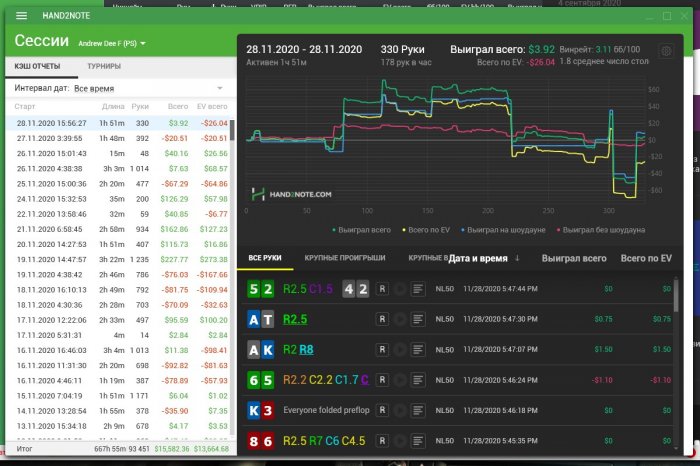The image size is (700, 466).
Task: Sort hands by 'Выиграл всего' column header
Action: (574, 258)
